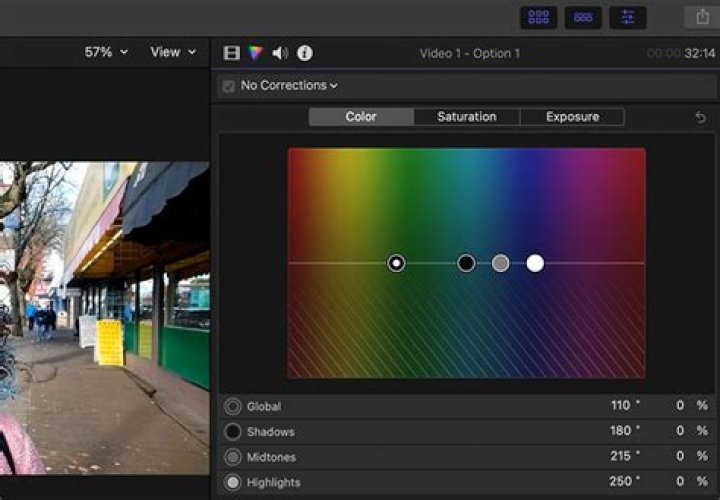
Task: Click the street video preview in viewer
Action: [105, 318]
